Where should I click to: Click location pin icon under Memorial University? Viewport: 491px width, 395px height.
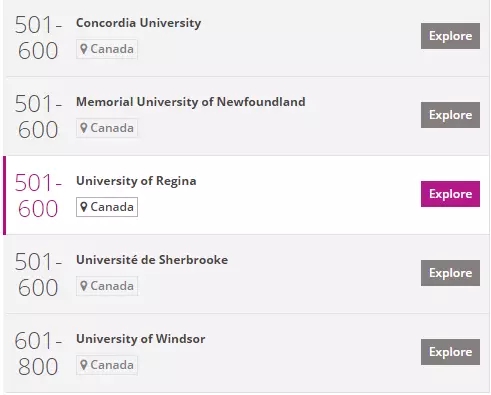[x=84, y=128]
